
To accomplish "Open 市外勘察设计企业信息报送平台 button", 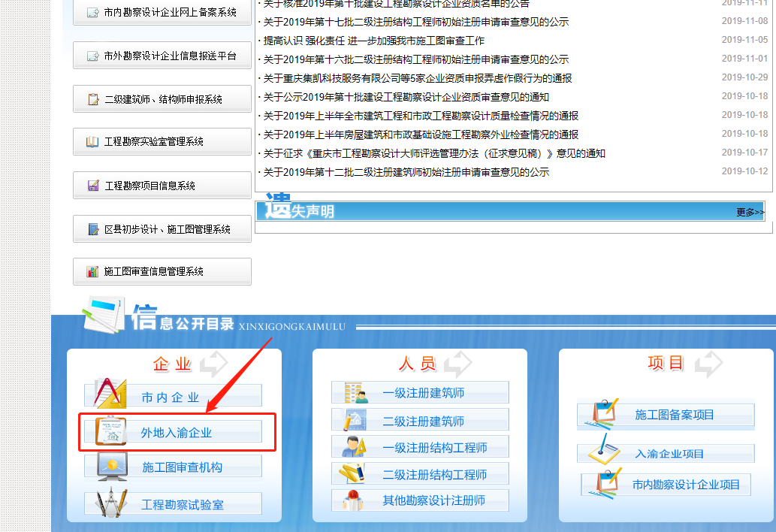I will coord(162,56).
